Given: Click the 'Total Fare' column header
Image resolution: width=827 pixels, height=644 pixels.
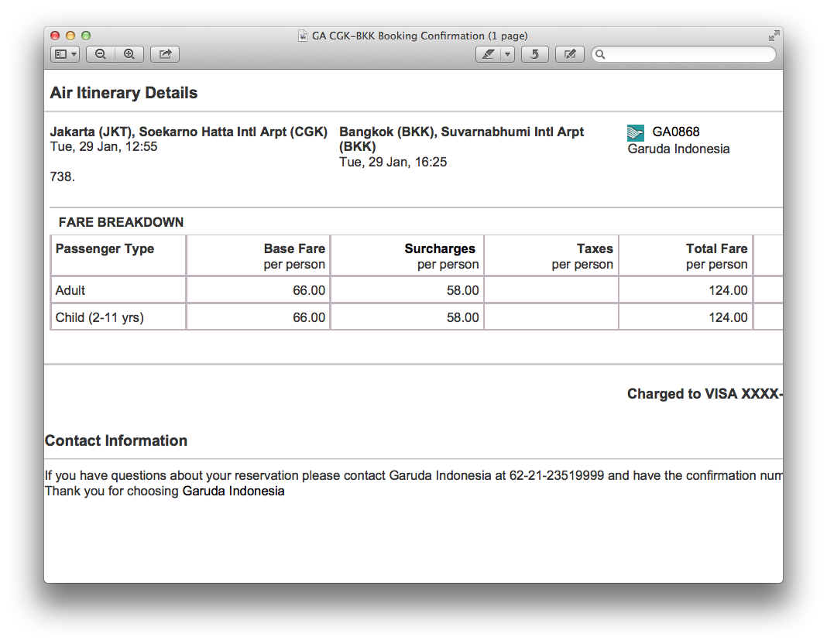Looking at the screenshot, I should 717,248.
